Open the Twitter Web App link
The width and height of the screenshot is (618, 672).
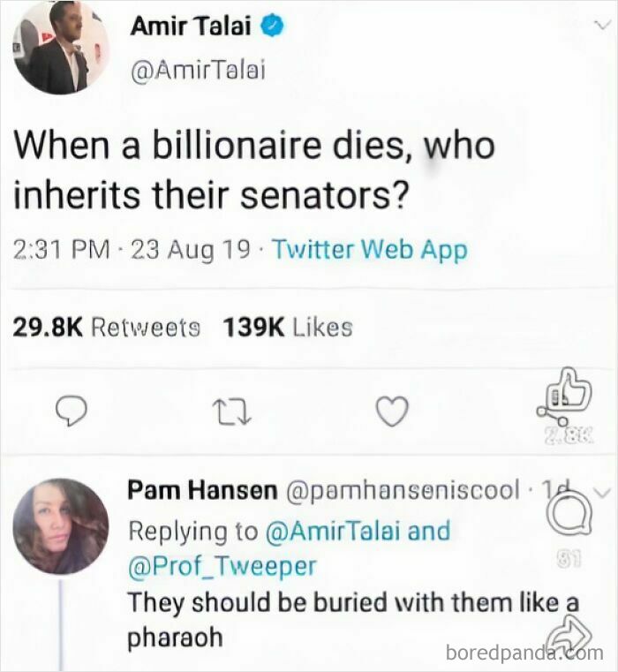pyautogui.click(x=369, y=250)
